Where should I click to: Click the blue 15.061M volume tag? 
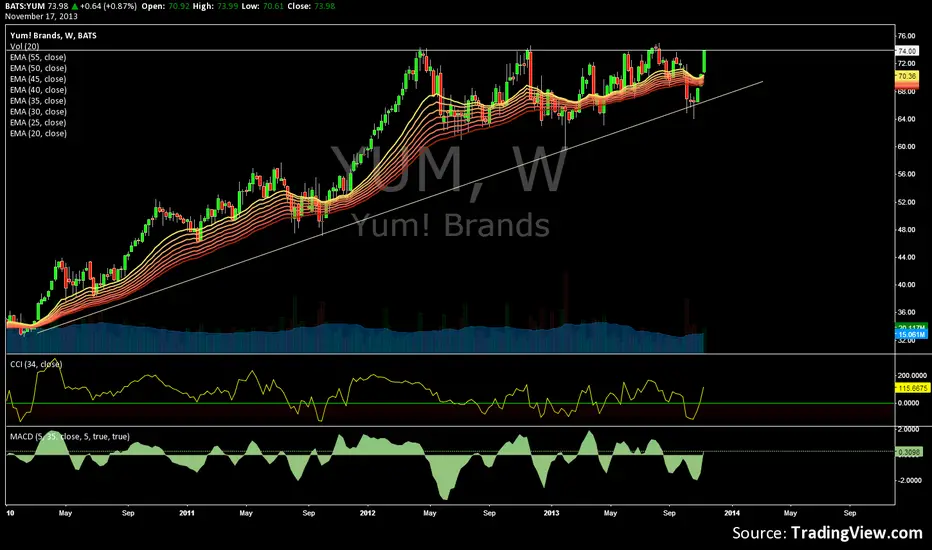(911, 335)
